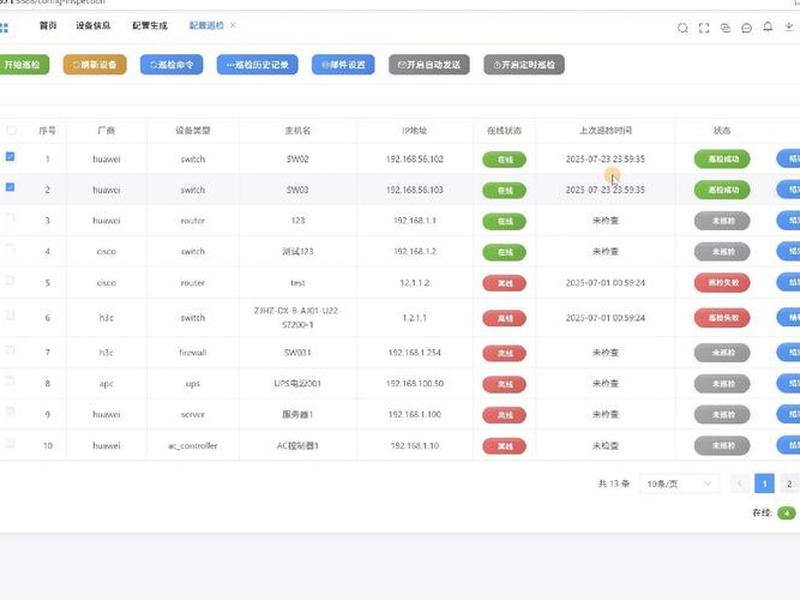This screenshot has height=600, width=800.
Task: Click the 主机名 column header
Action: [297, 131]
